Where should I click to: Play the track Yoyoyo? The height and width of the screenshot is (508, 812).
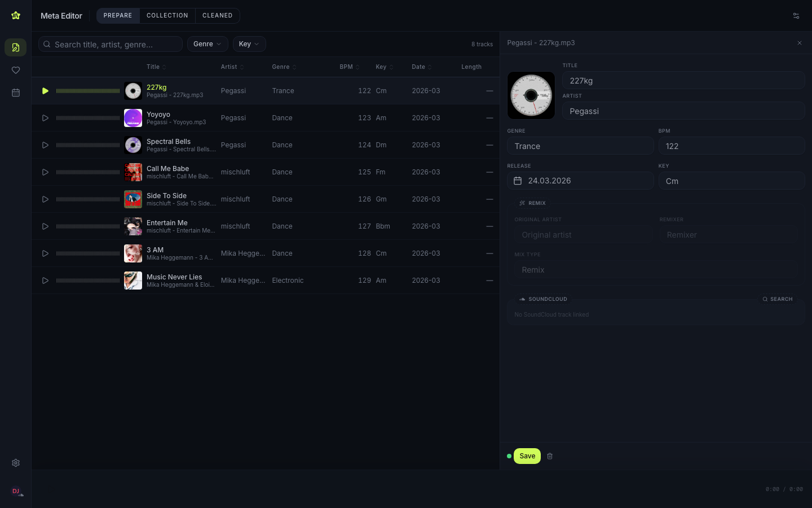(45, 118)
